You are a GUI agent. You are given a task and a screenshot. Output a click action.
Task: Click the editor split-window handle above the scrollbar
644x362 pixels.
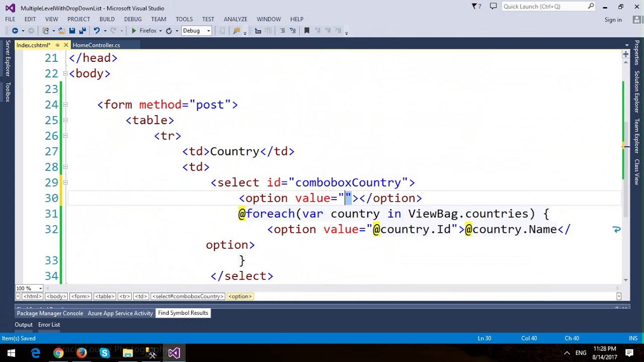pyautogui.click(x=625, y=54)
